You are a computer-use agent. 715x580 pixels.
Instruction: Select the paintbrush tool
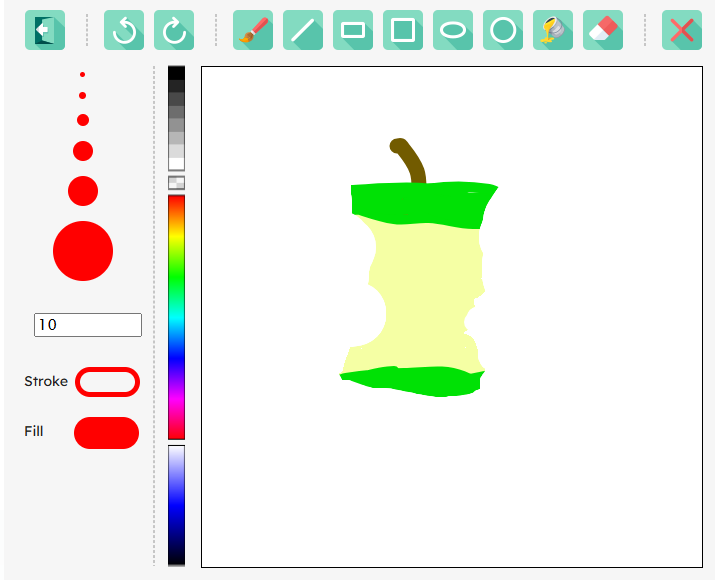click(x=253, y=30)
